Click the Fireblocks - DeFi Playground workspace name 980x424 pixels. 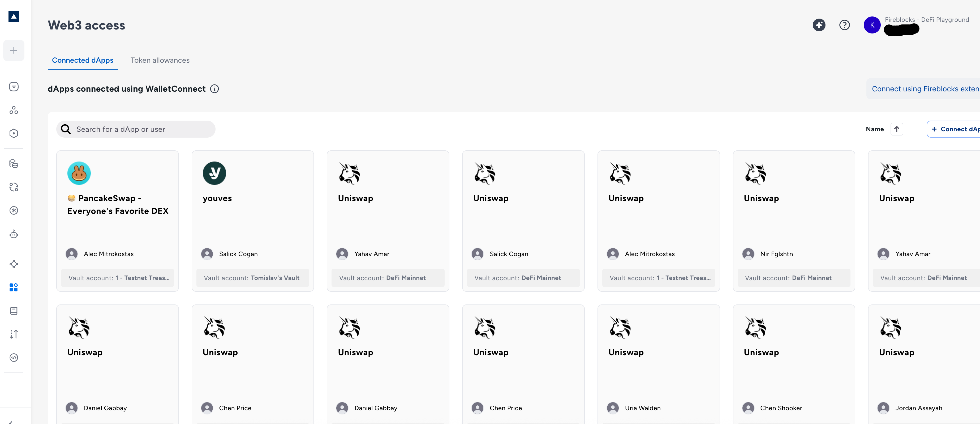click(927, 20)
